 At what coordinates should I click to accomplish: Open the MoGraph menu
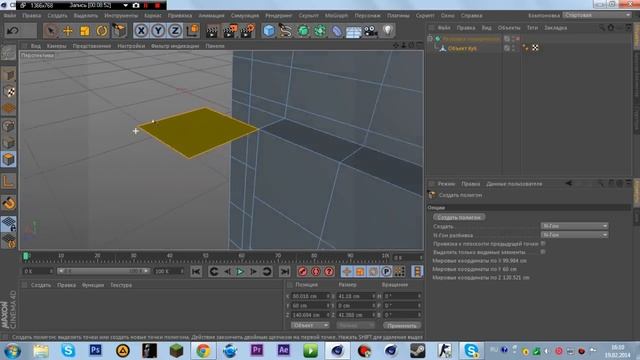pyautogui.click(x=336, y=16)
